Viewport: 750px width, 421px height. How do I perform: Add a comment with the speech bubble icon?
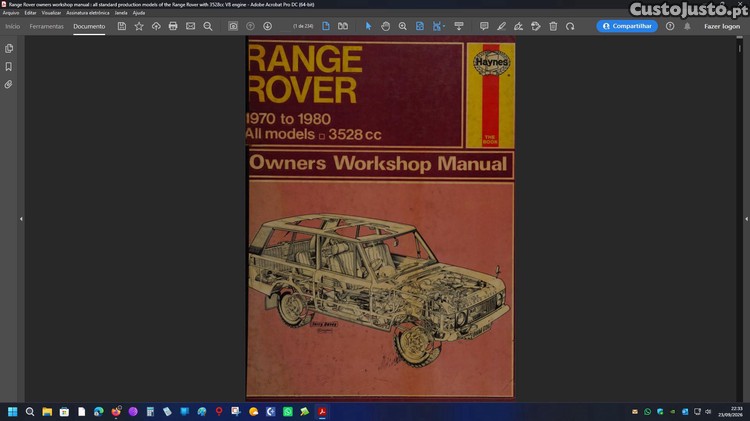pyautogui.click(x=484, y=26)
